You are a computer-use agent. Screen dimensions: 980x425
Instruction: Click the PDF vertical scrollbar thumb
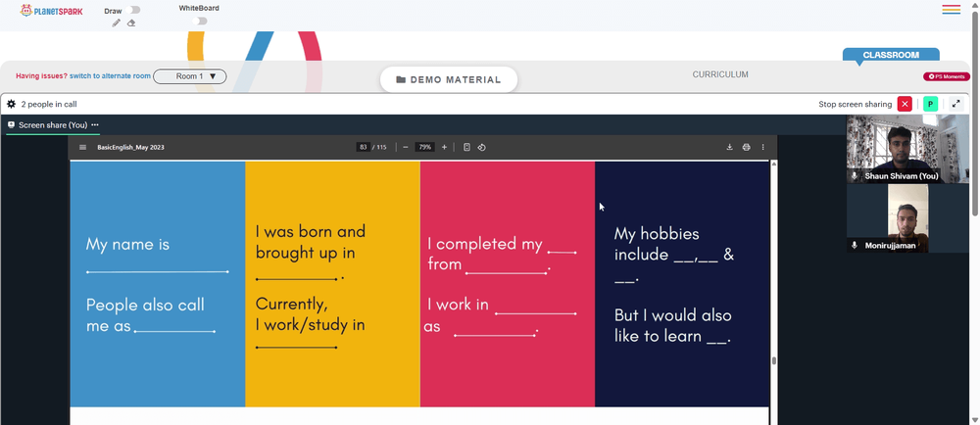(774, 360)
